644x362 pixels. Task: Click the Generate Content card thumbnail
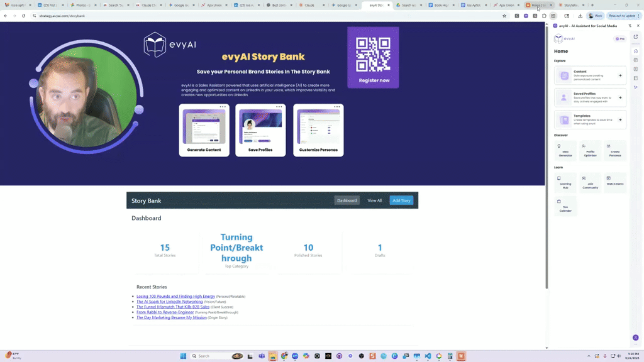click(x=204, y=126)
